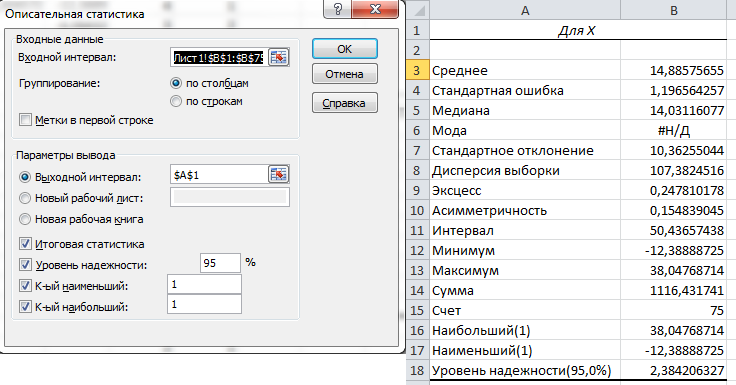Select Выходной интервал output option

tap(24, 177)
